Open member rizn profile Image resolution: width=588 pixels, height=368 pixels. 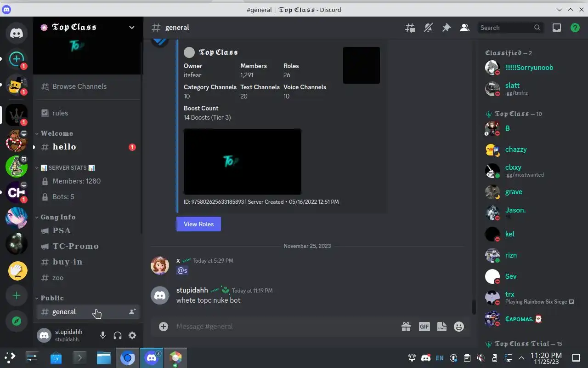(529, 255)
